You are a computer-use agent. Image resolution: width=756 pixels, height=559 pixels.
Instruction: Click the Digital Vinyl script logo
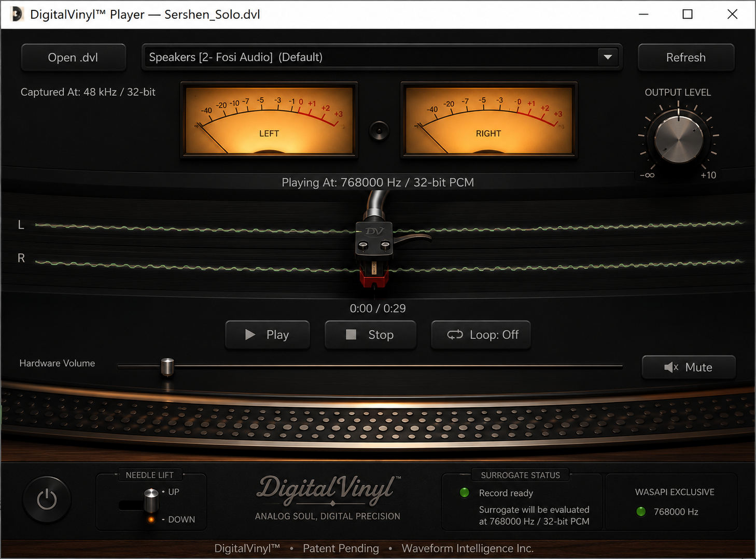pos(329,490)
